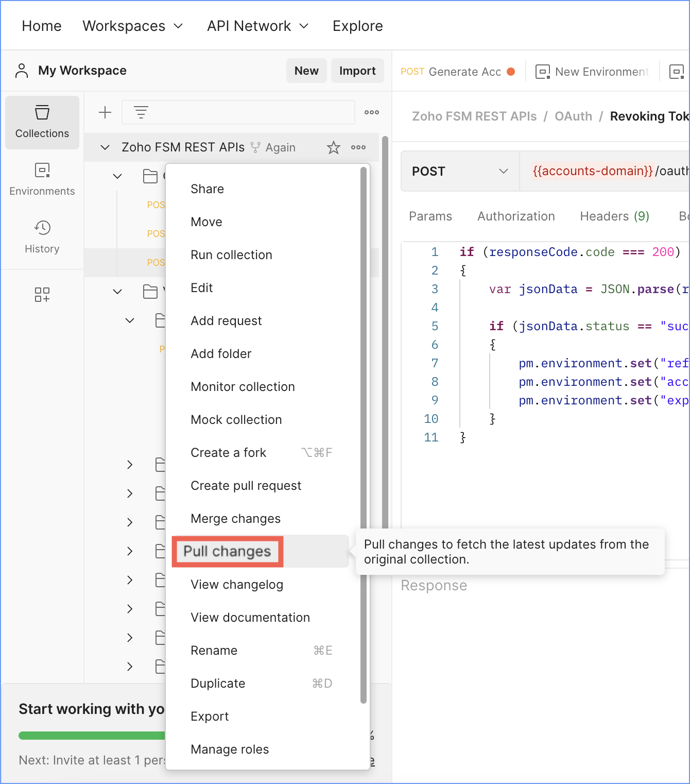Open the collection's three-dot actions menu

pos(358,147)
